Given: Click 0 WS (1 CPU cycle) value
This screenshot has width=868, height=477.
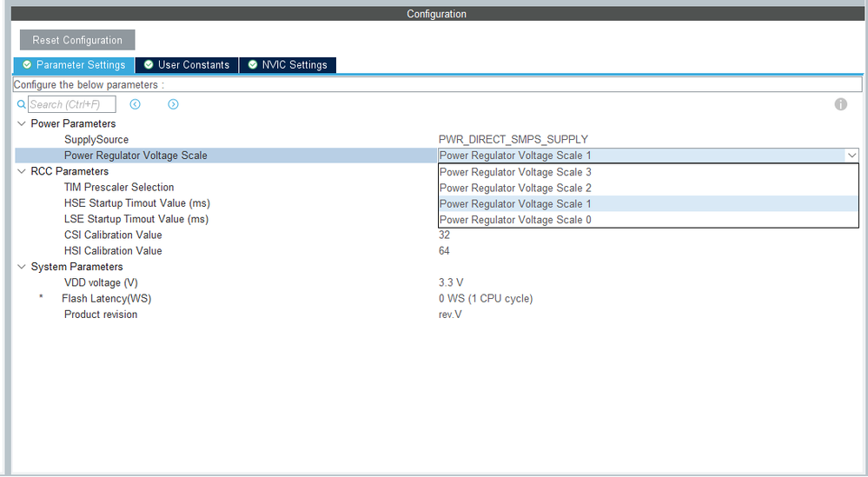Looking at the screenshot, I should click(x=486, y=299).
